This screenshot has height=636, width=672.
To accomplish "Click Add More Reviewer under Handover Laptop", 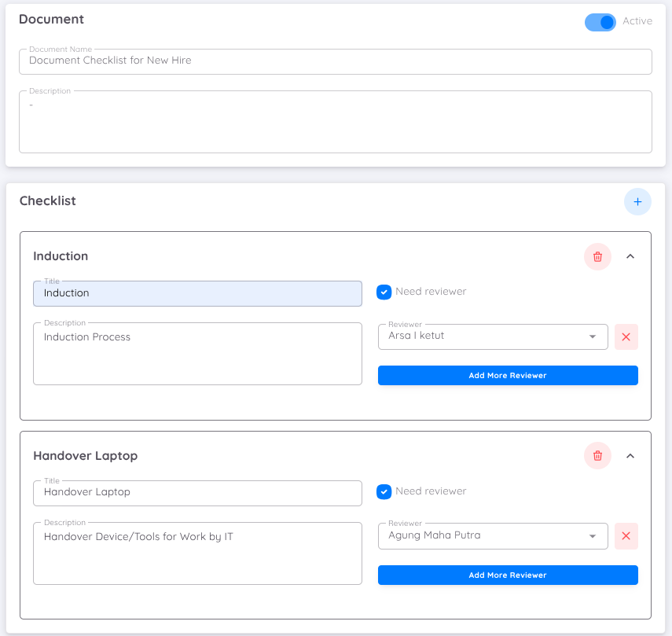I will tap(508, 575).
